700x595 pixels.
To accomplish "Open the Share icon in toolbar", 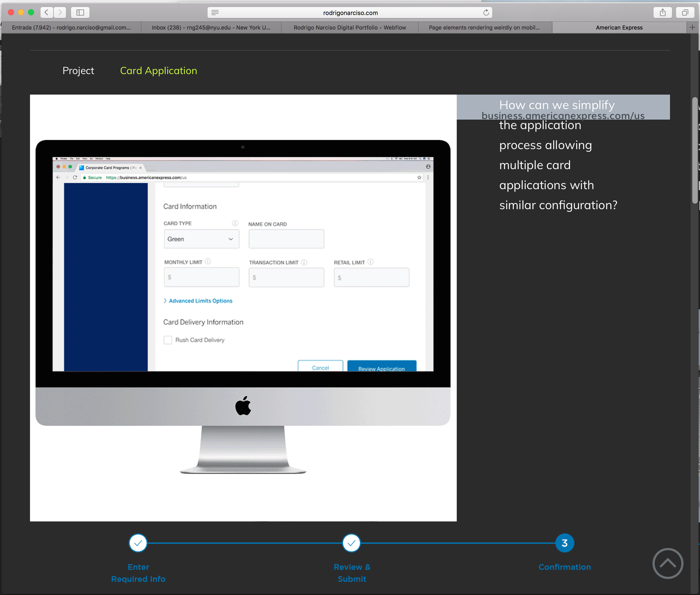I will [662, 13].
